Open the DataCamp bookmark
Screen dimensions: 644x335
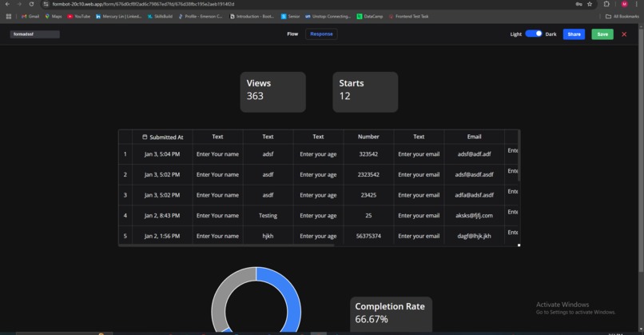[370, 17]
